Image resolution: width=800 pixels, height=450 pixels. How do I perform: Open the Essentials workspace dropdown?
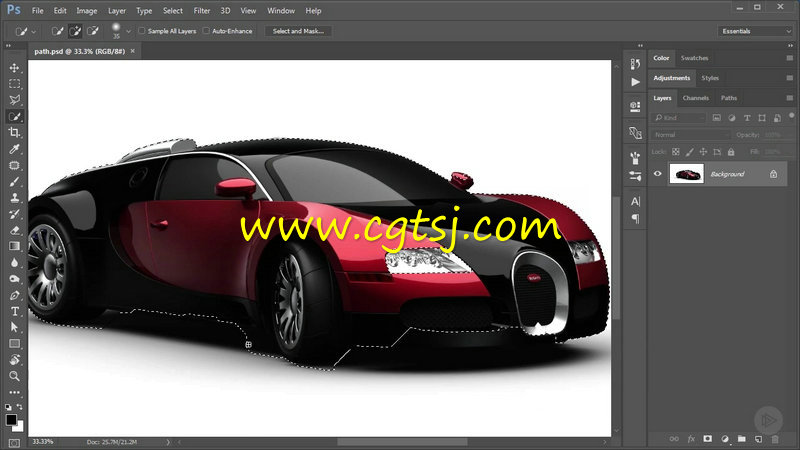pyautogui.click(x=755, y=31)
